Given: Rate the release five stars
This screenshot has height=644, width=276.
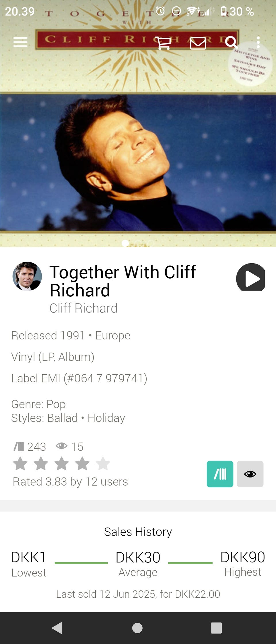Looking at the screenshot, I should (x=103, y=463).
